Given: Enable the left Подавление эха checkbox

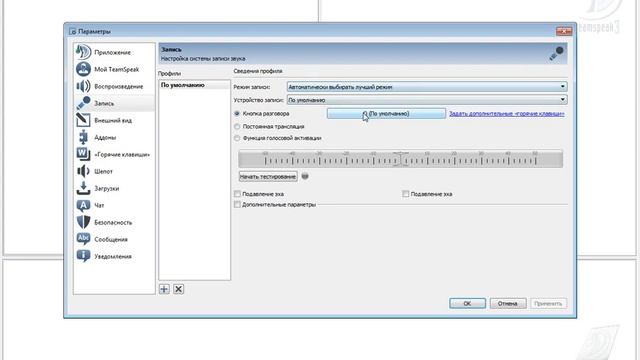Looking at the screenshot, I should click(x=237, y=194).
